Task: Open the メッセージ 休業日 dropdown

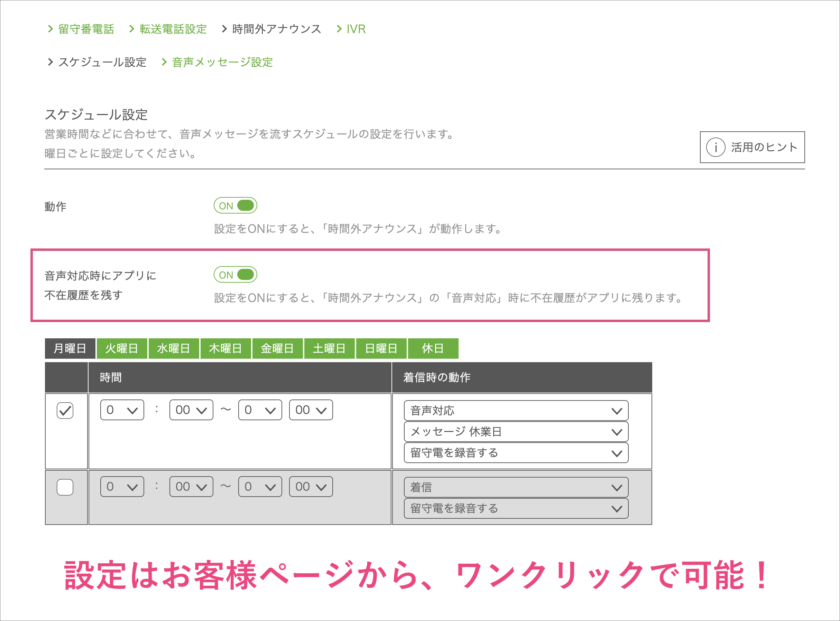Action: [516, 432]
